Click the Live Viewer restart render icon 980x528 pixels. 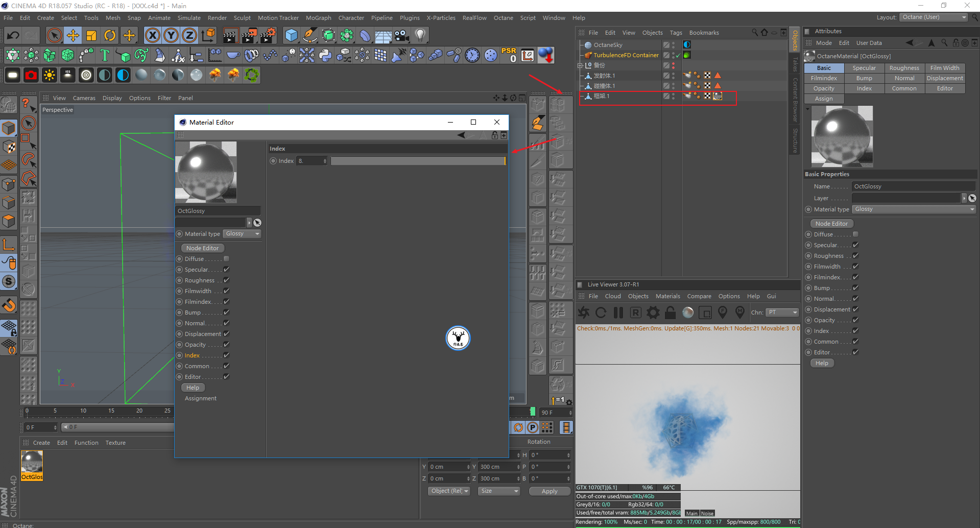coord(601,313)
